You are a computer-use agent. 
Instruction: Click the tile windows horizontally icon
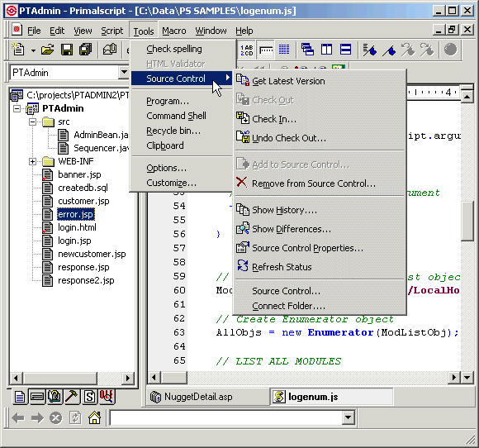pyautogui.click(x=345, y=50)
